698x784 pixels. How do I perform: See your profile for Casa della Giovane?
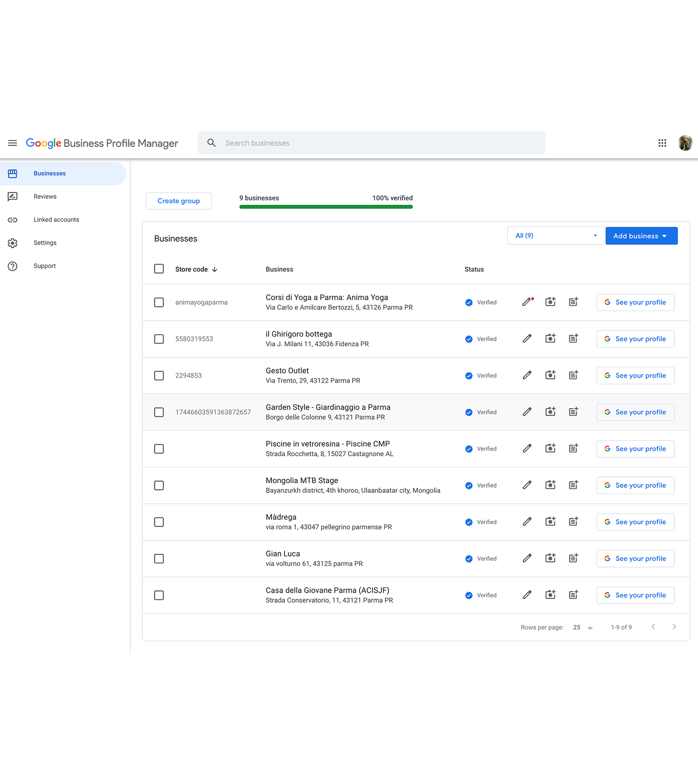635,595
